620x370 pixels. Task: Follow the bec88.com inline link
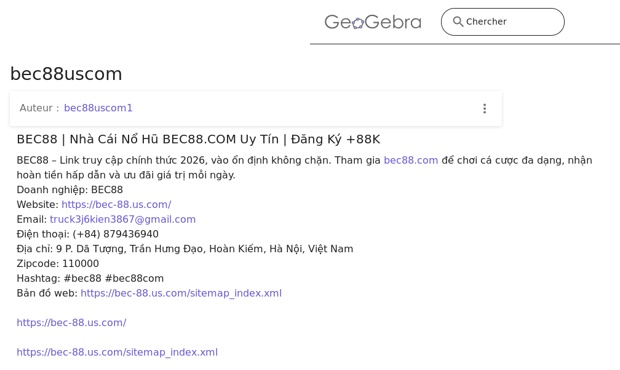[411, 160]
